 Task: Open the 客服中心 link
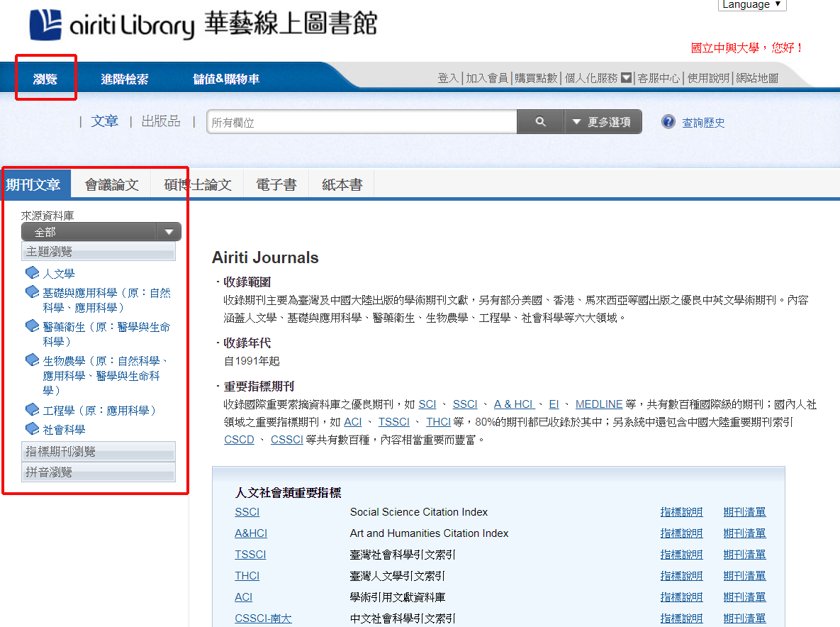[x=659, y=78]
